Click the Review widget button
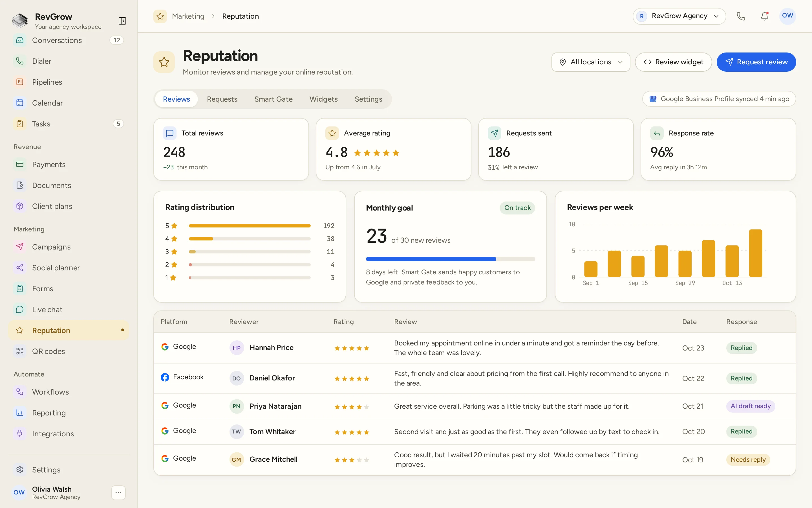 point(673,62)
